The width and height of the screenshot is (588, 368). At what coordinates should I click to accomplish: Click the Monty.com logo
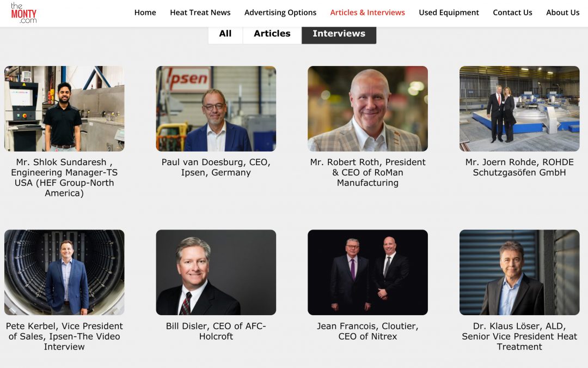pos(23,13)
